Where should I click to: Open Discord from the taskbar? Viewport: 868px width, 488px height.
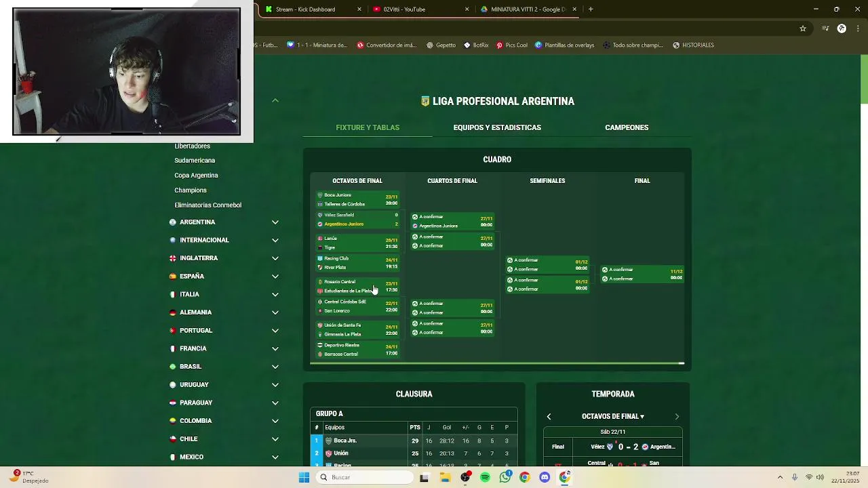[545, 477]
